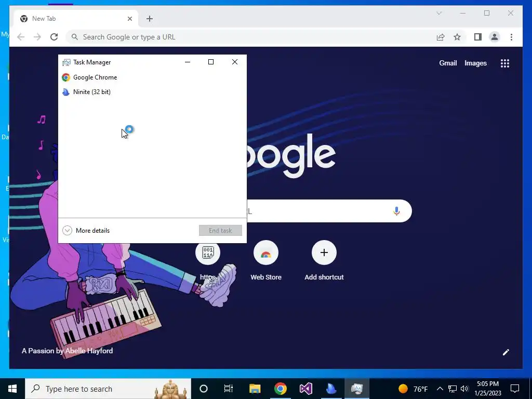Viewport: 532px width, 399px height.
Task: Bookmark this tab with the star icon
Action: [457, 37]
